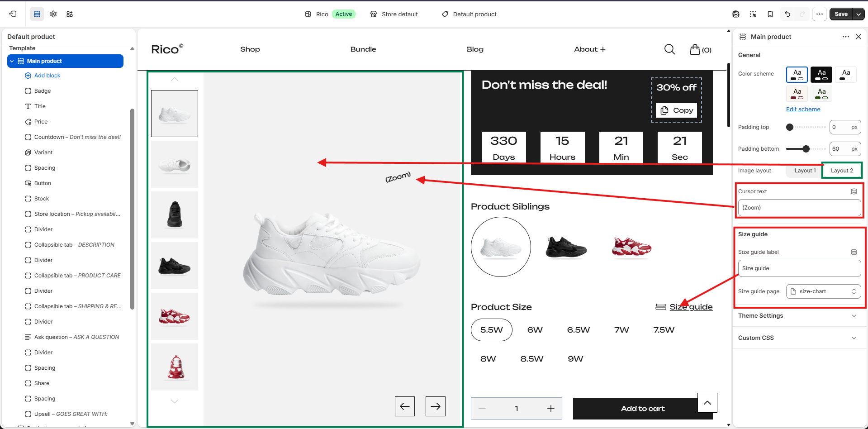This screenshot has width=868, height=429.
Task: Open the Default product template selector
Action: pos(469,14)
